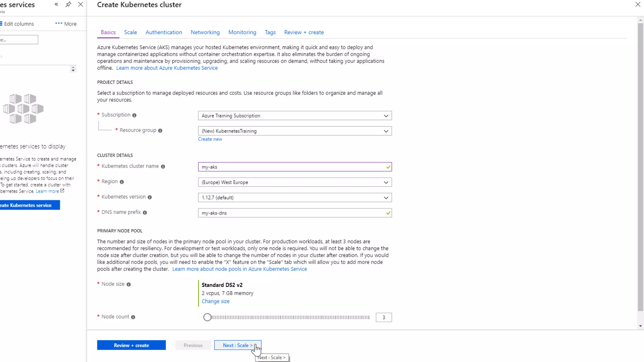Click info icon for DNS name prefix

point(145,213)
